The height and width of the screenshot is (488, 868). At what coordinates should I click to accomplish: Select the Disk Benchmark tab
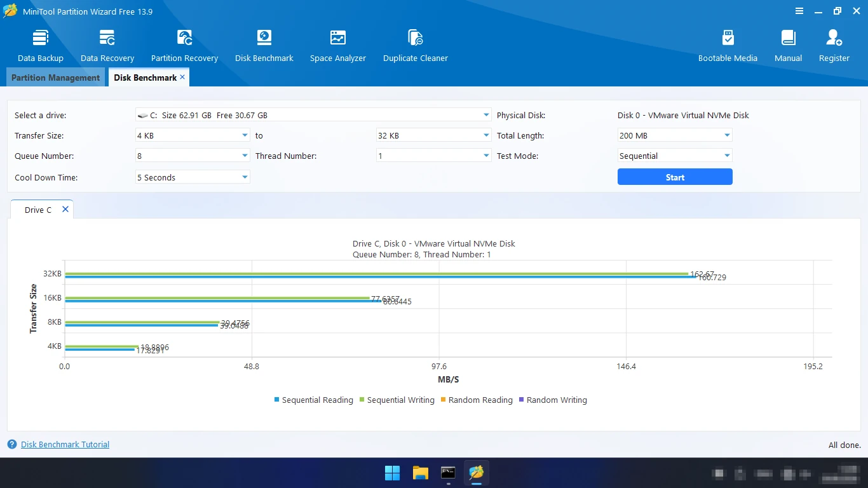click(x=145, y=78)
